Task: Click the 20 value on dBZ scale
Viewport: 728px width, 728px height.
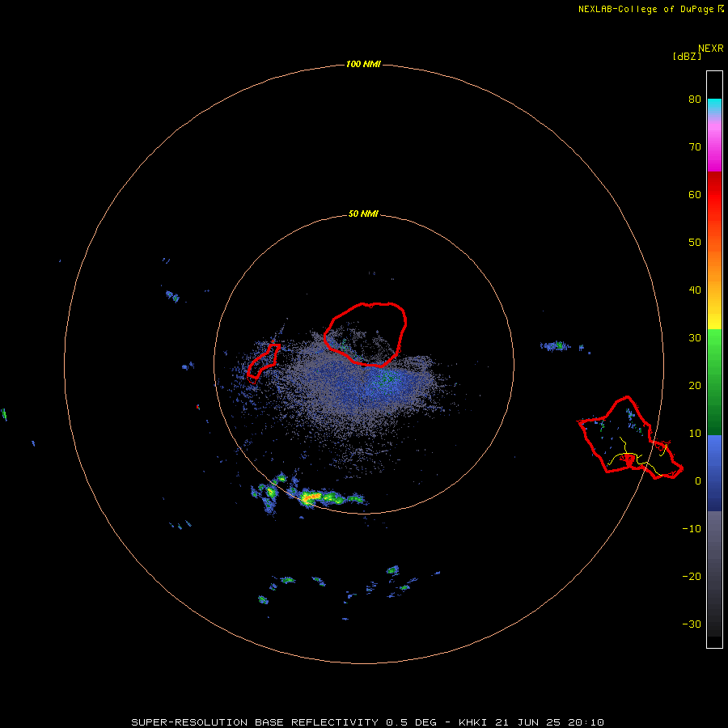Action: tap(695, 386)
